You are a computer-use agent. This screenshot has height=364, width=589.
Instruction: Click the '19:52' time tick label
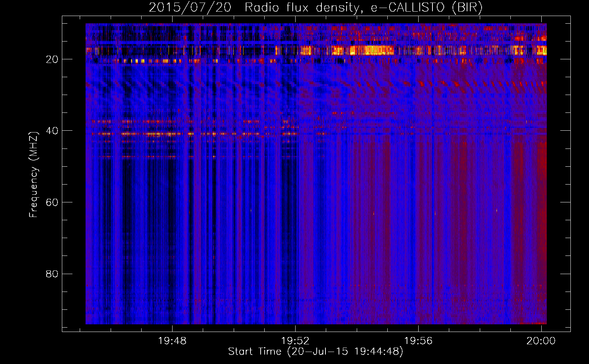pos(295,341)
